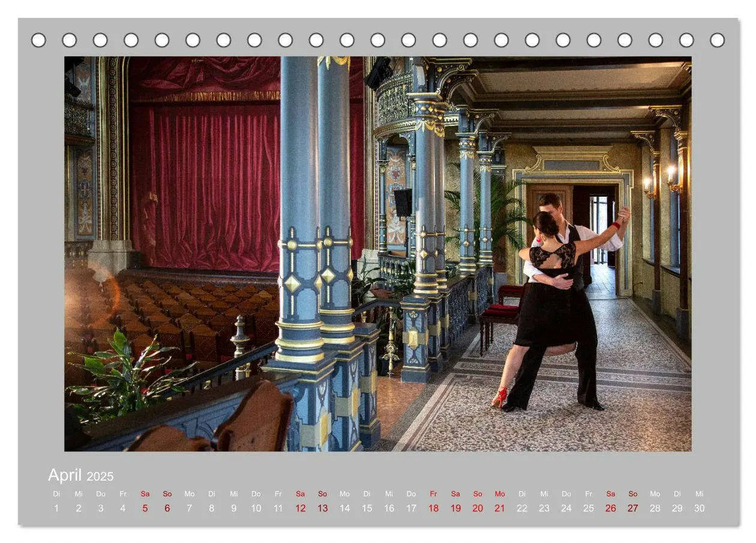Select holiday Monday day 21
Image resolution: width=756 pixels, height=543 pixels.
(500, 508)
